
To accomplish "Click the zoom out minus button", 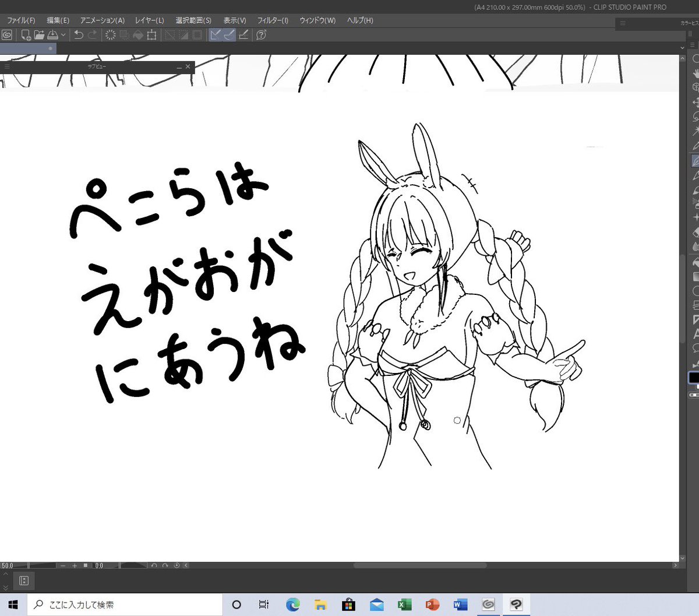I will [x=63, y=565].
